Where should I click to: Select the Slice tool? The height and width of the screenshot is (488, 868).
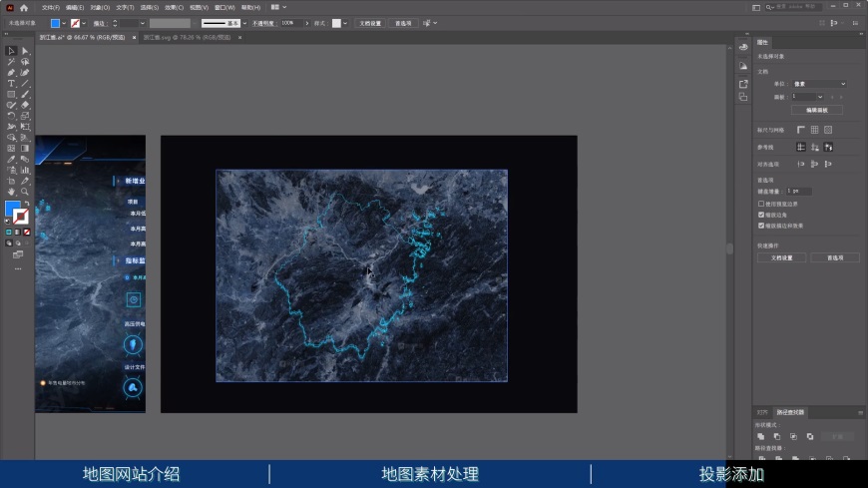25,181
